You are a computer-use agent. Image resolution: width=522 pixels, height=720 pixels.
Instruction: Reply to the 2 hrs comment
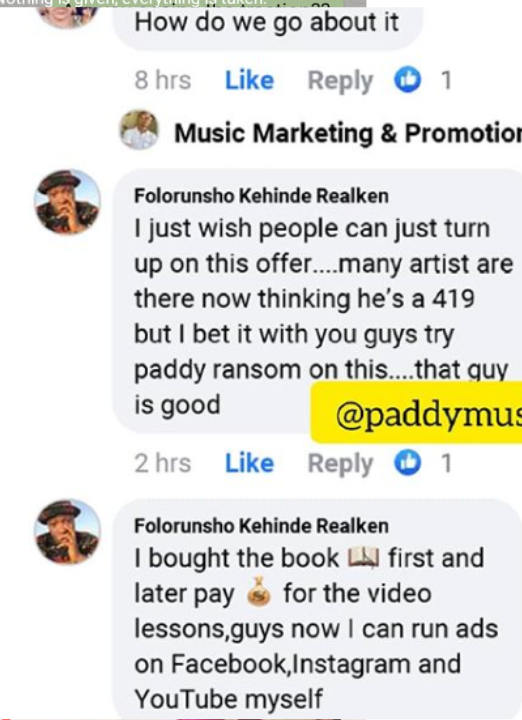coord(340,464)
